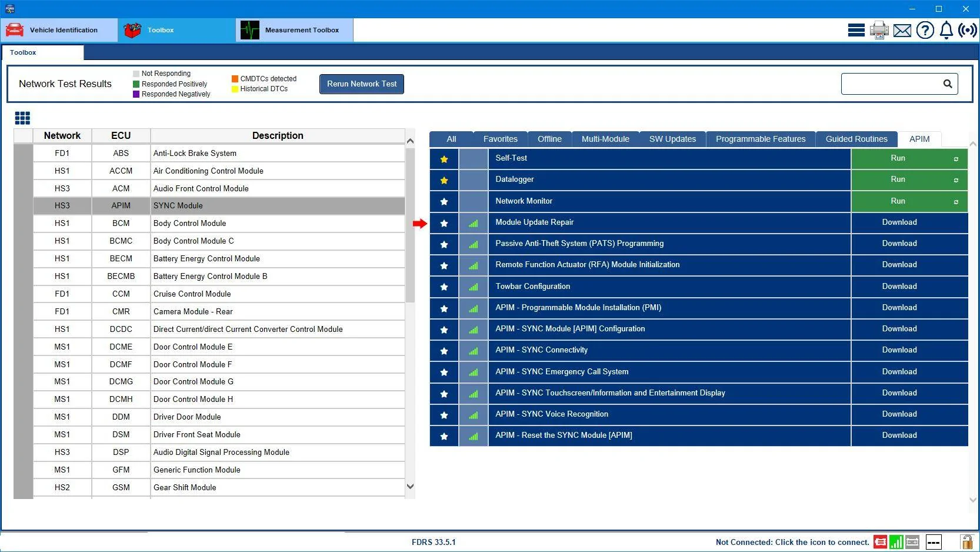Image resolution: width=980 pixels, height=552 pixels.
Task: Toggle favorite star for Datalogger
Action: pos(444,180)
